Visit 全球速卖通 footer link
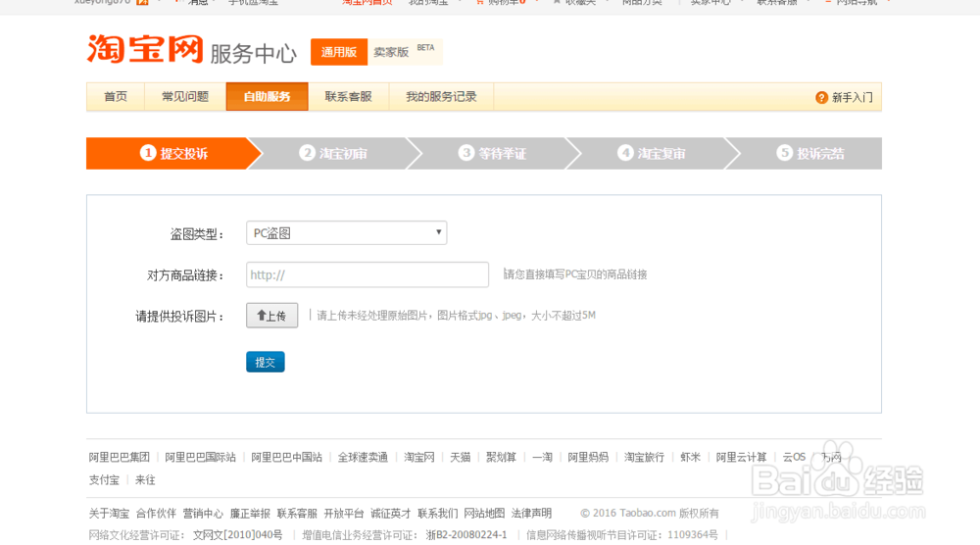The width and height of the screenshot is (980, 545). pos(364,458)
